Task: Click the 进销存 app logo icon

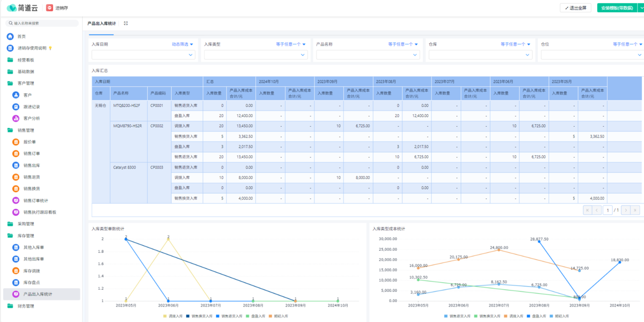Action: click(49, 8)
